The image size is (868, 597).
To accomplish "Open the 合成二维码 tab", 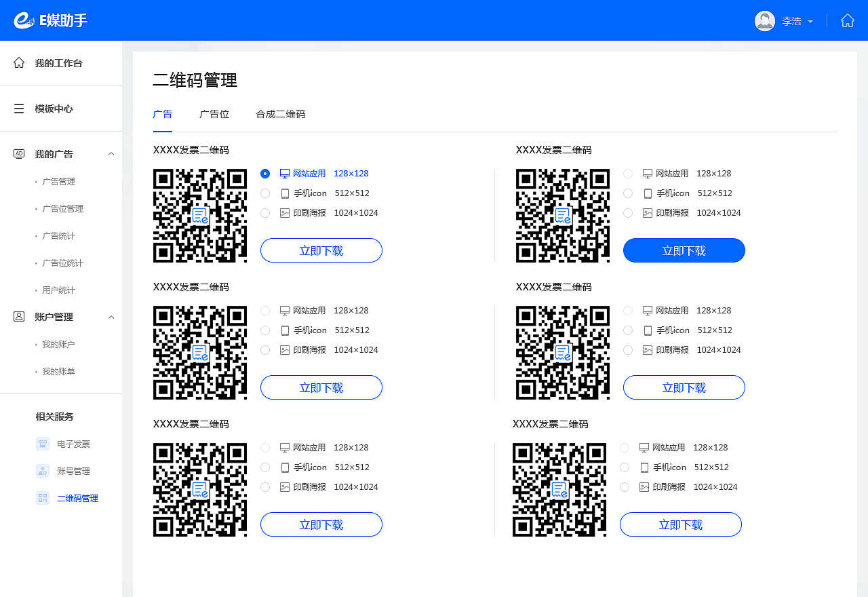I will [281, 114].
